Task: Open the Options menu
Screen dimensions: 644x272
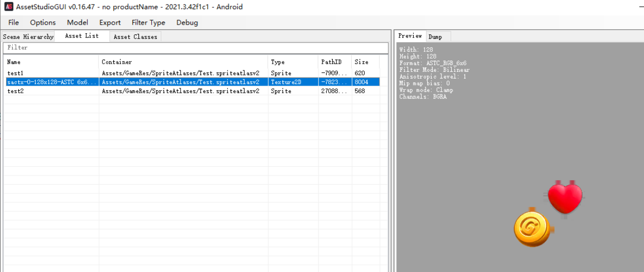Action: (x=43, y=23)
